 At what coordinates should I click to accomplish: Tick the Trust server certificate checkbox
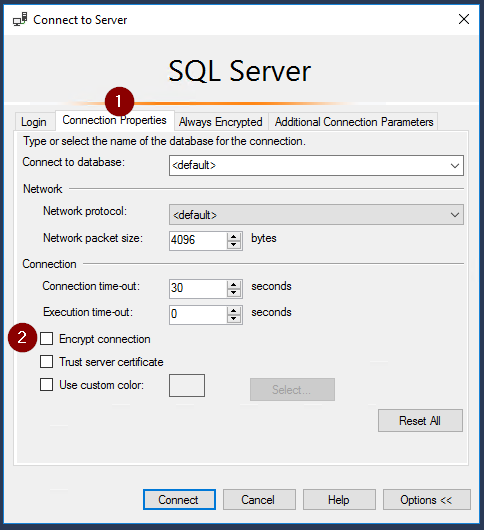click(x=47, y=362)
